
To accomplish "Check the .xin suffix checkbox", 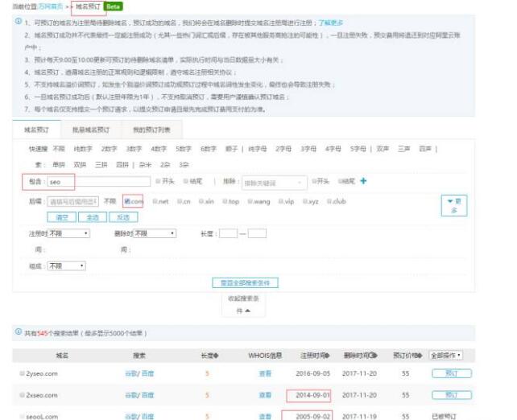I will (x=201, y=201).
